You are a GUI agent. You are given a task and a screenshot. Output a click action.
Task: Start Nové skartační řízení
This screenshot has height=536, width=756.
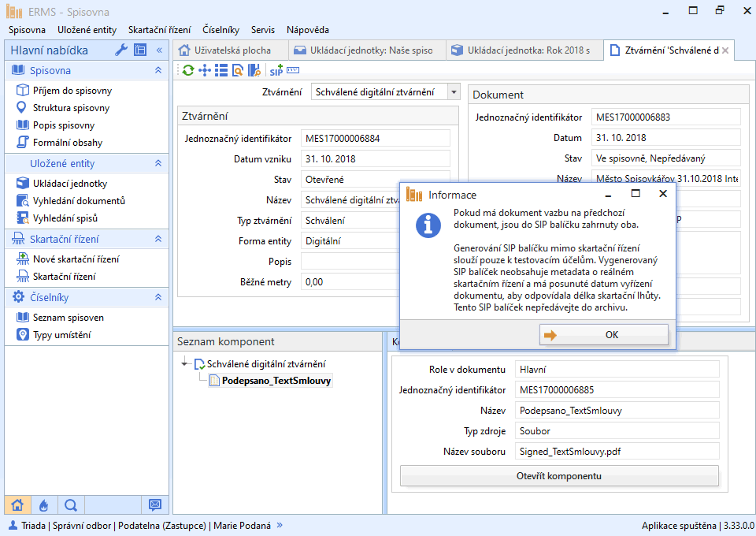point(76,259)
